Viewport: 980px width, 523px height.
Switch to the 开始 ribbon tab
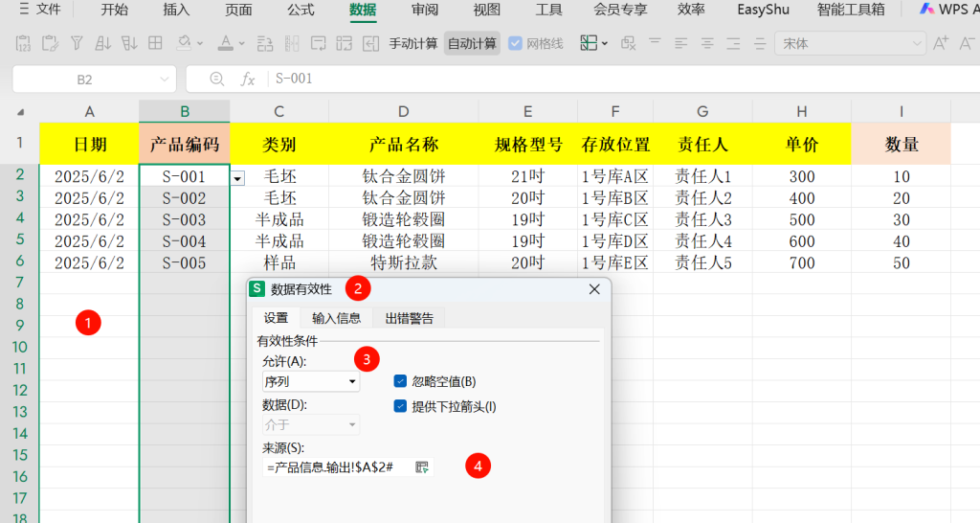(115, 10)
